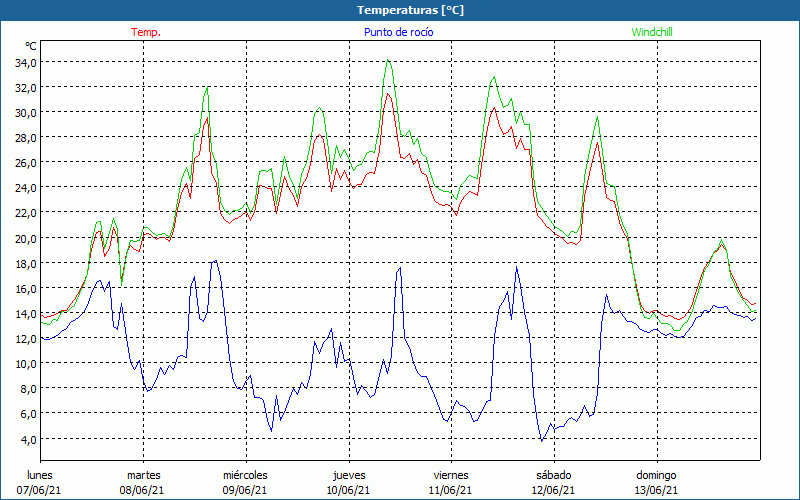This screenshot has width=800, height=500.
Task: Click the '6,0' y-axis value
Action: 28,414
